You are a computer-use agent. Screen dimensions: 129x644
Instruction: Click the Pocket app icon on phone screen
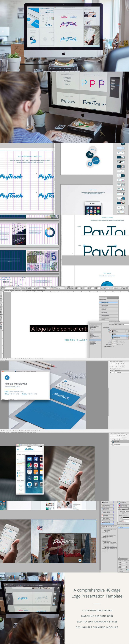[36, 465]
